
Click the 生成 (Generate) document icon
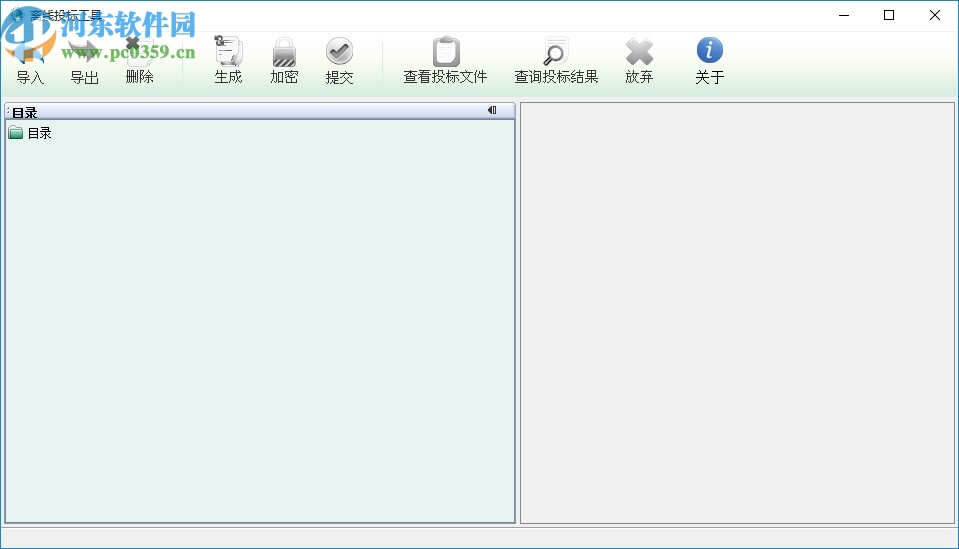(x=228, y=51)
